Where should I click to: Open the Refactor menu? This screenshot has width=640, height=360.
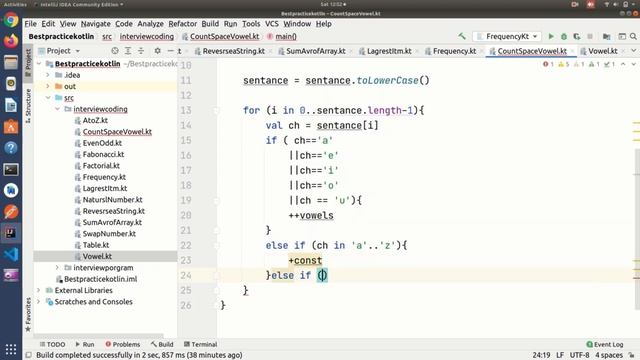click(182, 24)
